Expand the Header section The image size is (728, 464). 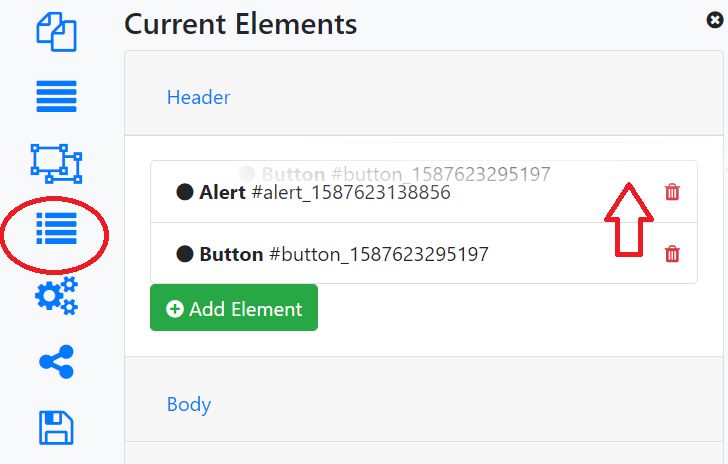click(198, 97)
